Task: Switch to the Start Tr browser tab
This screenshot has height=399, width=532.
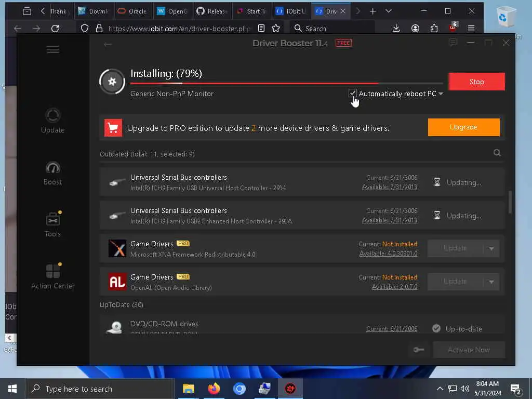Action: click(x=252, y=11)
